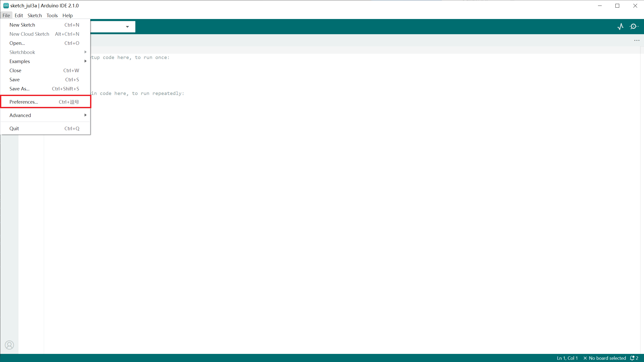Screen dimensions: 644x362
Task: Open the Serial Plotter icon
Action: (x=620, y=27)
